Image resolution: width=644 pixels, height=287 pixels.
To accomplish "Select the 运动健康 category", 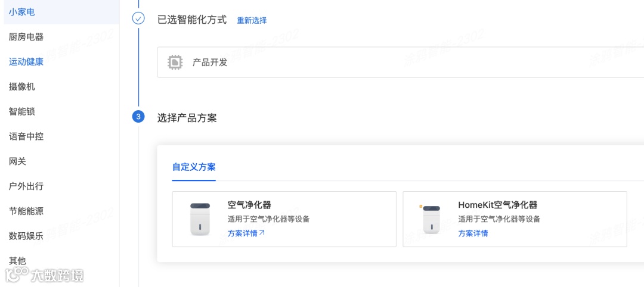I will [x=26, y=62].
